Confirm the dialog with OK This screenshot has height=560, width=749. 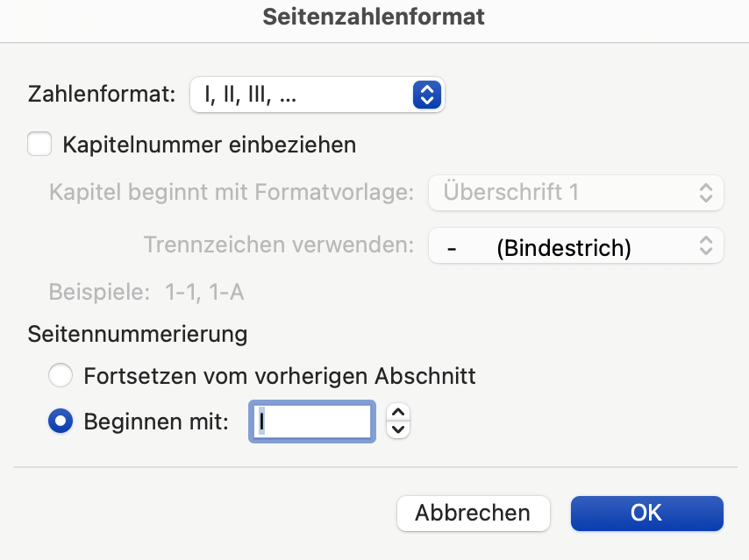[646, 513]
